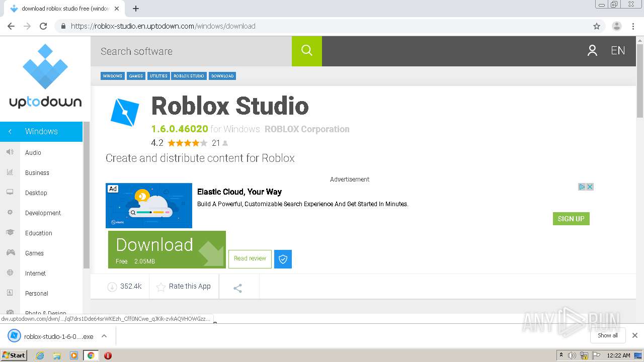This screenshot has width=644, height=362.
Task: Select the safety shield icon beside Read review
Action: click(283, 259)
